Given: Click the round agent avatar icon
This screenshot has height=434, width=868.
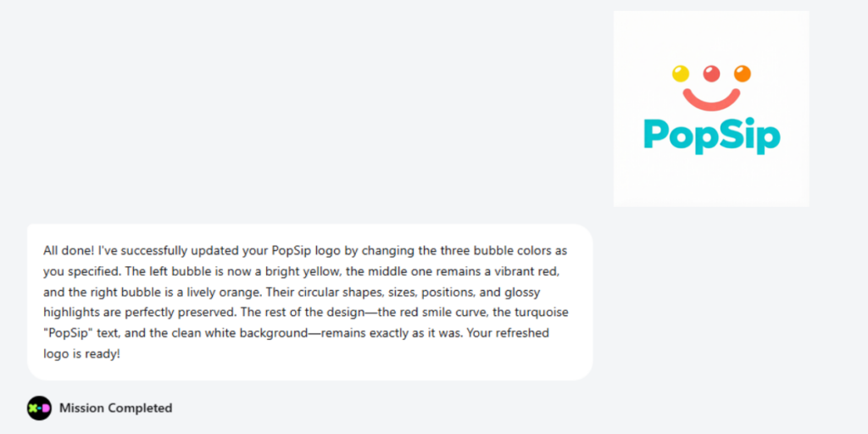Looking at the screenshot, I should 39,408.
